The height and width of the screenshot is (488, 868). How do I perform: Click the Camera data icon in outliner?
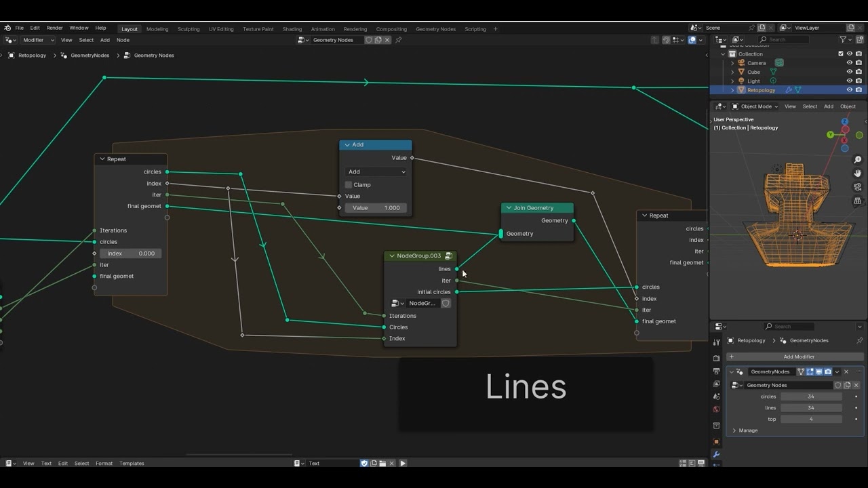pyautogui.click(x=779, y=62)
